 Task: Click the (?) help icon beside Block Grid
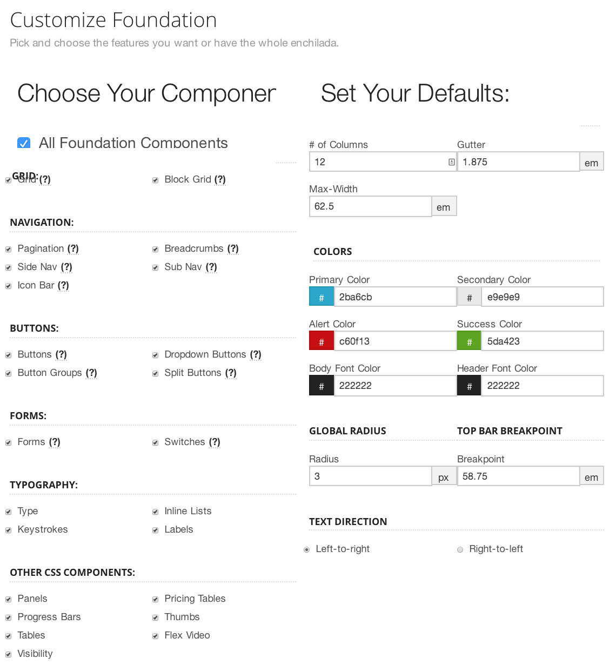pyautogui.click(x=220, y=179)
